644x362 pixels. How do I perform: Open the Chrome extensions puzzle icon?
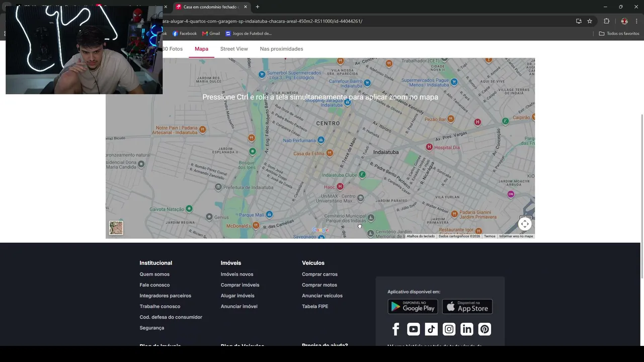tap(606, 21)
